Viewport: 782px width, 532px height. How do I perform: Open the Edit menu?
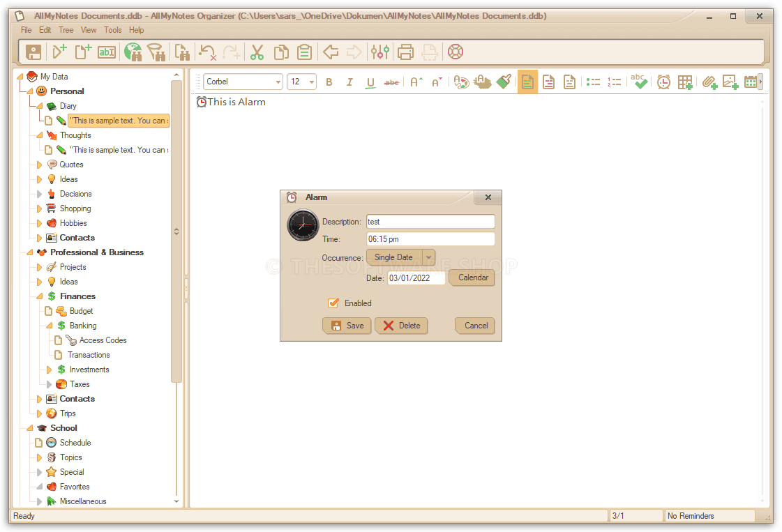pyautogui.click(x=45, y=30)
